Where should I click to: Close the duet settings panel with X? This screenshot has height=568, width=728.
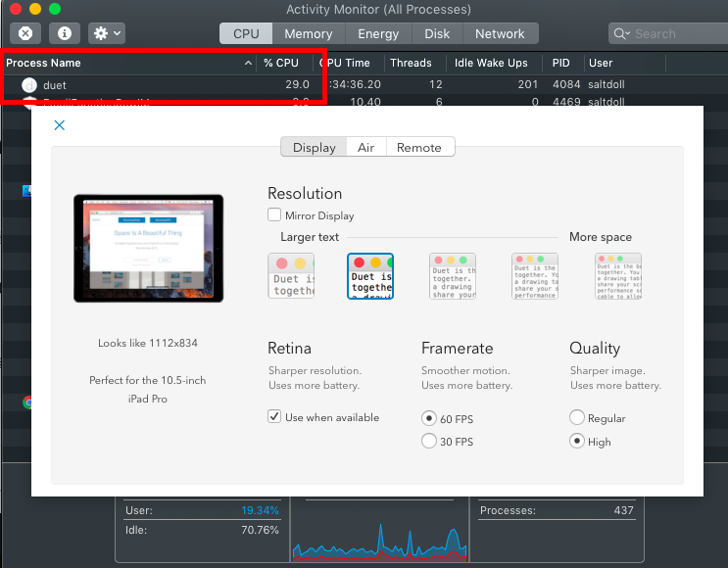60,124
